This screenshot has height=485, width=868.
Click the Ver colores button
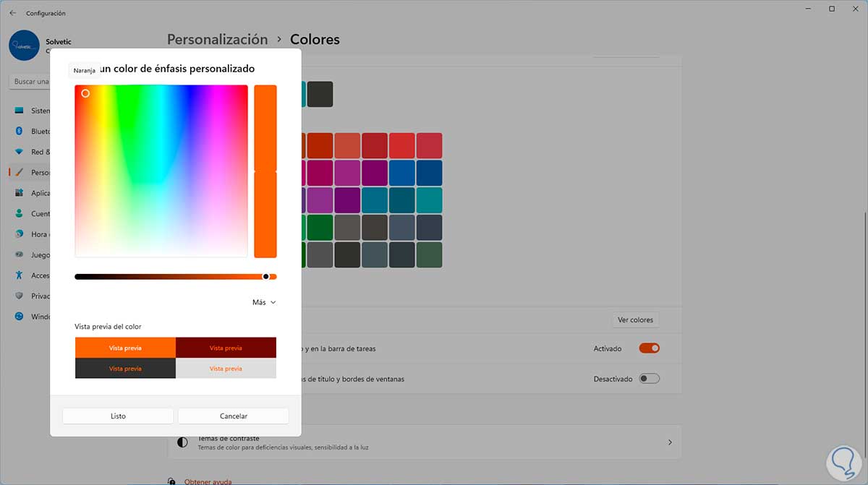635,319
